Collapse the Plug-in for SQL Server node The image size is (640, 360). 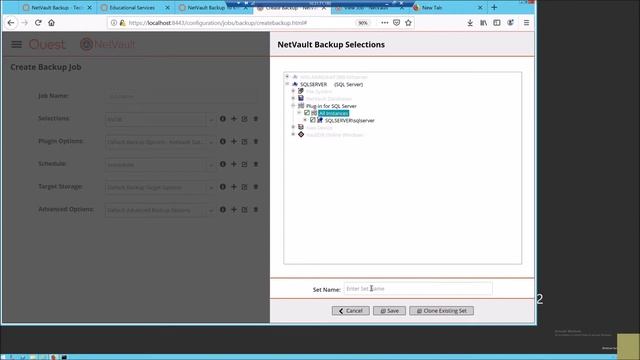(293, 106)
